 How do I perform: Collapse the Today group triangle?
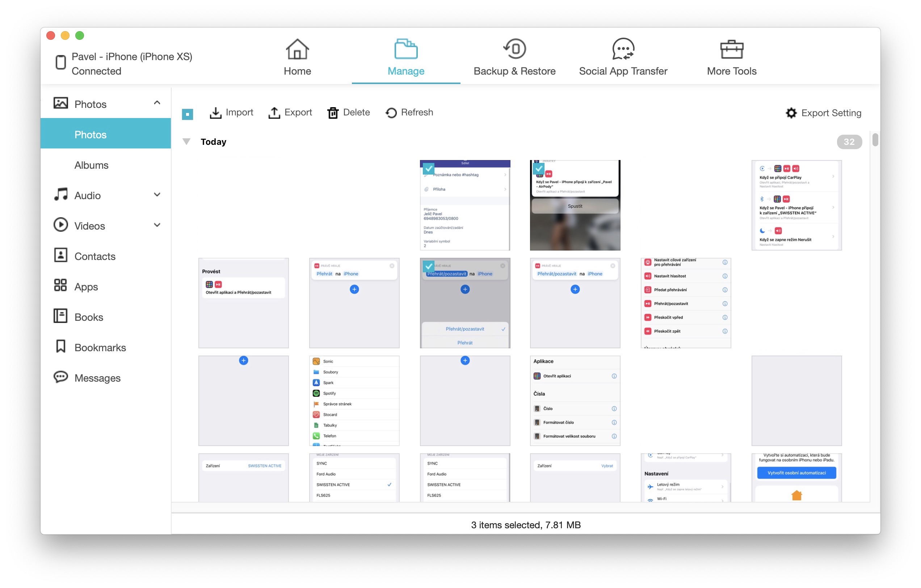pyautogui.click(x=186, y=142)
